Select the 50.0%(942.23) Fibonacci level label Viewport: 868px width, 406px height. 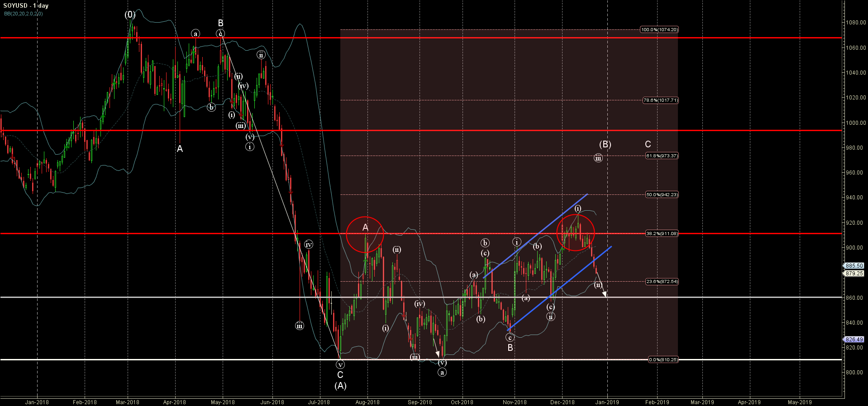[662, 195]
